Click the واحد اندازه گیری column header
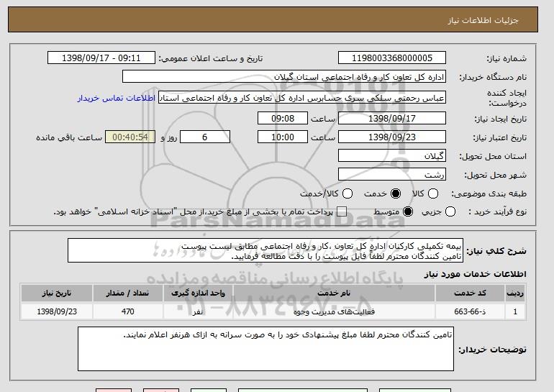 click(198, 293)
